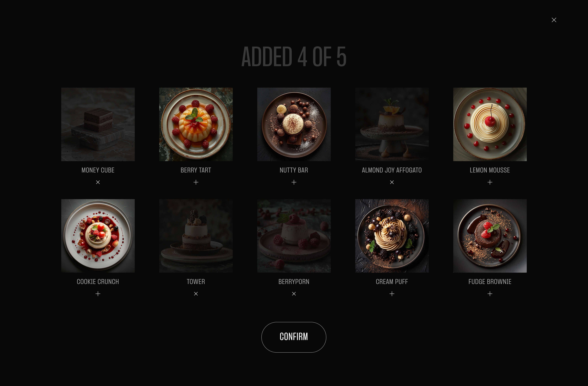Image resolution: width=588 pixels, height=386 pixels.
Task: Add Fudge Brownie using the plus icon
Action: click(490, 294)
